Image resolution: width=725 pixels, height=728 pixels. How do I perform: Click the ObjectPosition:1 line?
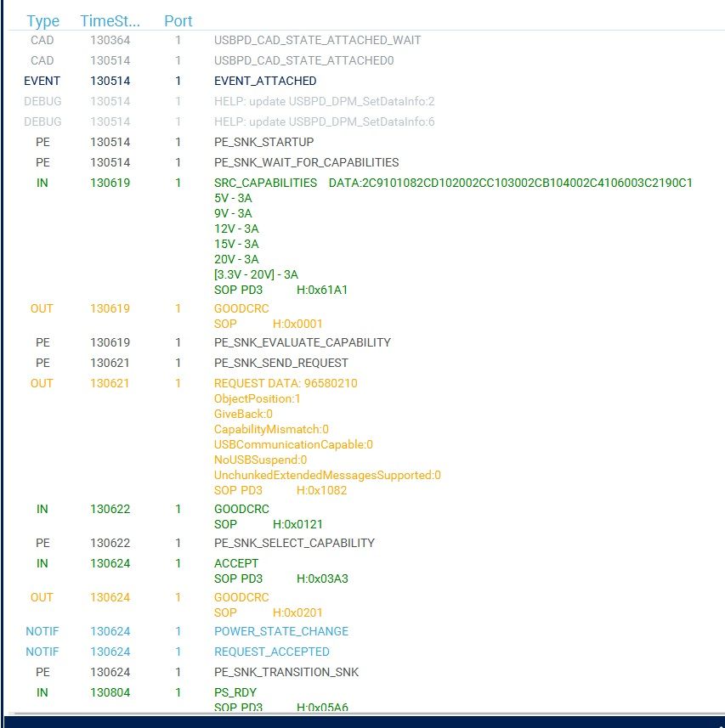coord(258,398)
